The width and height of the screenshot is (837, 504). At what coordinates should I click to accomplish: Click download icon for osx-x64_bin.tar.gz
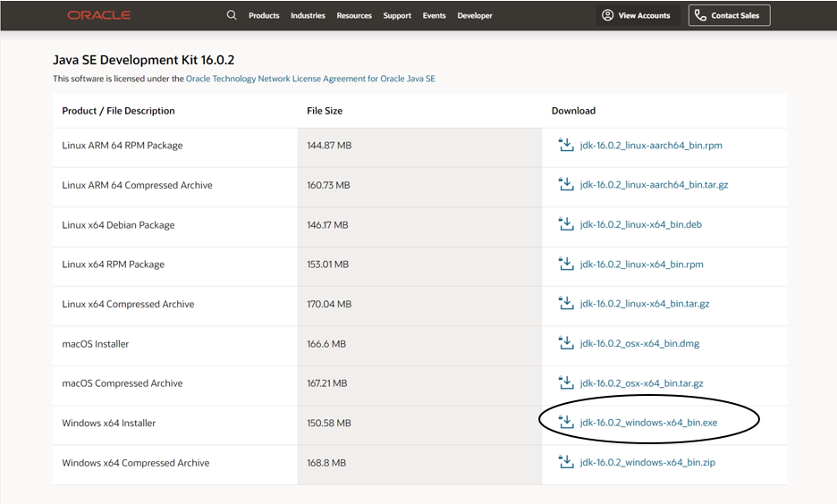pyautogui.click(x=566, y=382)
